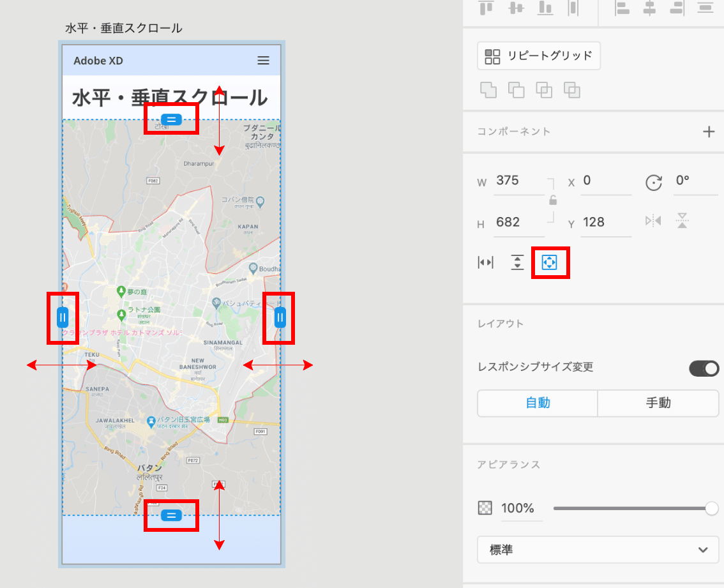This screenshot has height=588, width=724.
Task: Select the horizontal scrolling icon
Action: pyautogui.click(x=486, y=262)
